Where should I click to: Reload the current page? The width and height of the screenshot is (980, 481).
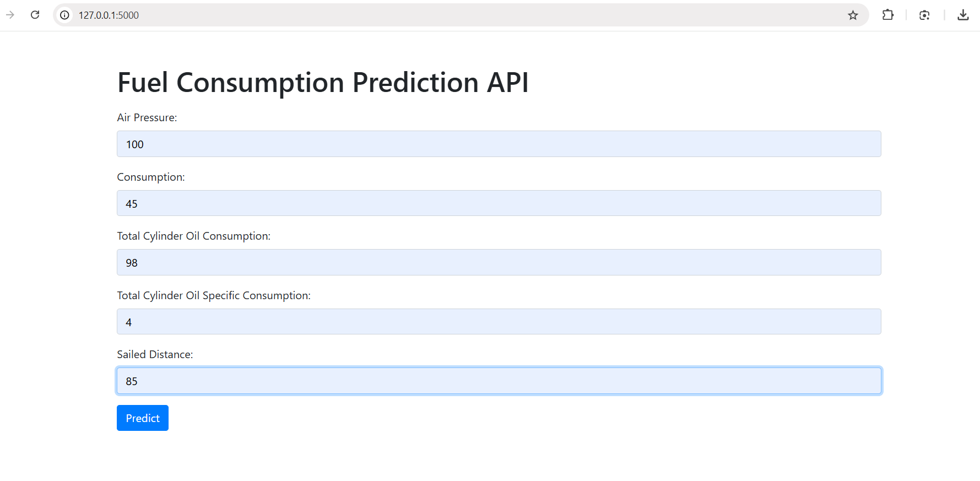(35, 15)
